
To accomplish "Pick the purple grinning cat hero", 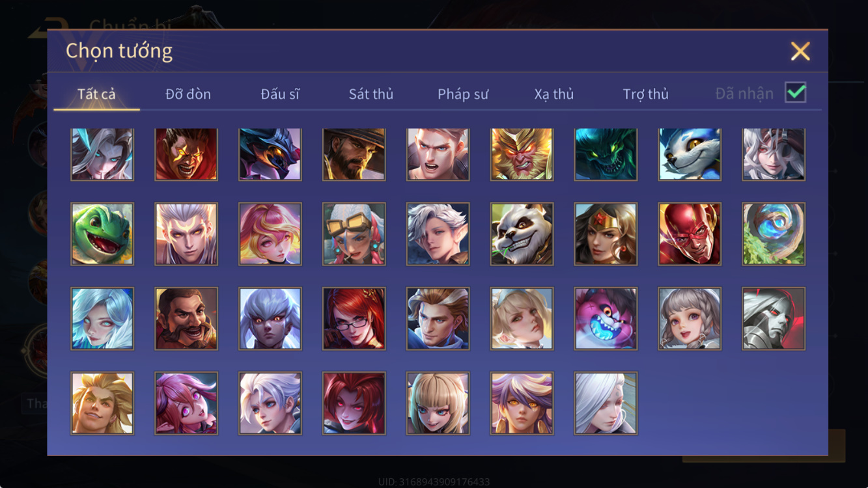I will coord(606,319).
